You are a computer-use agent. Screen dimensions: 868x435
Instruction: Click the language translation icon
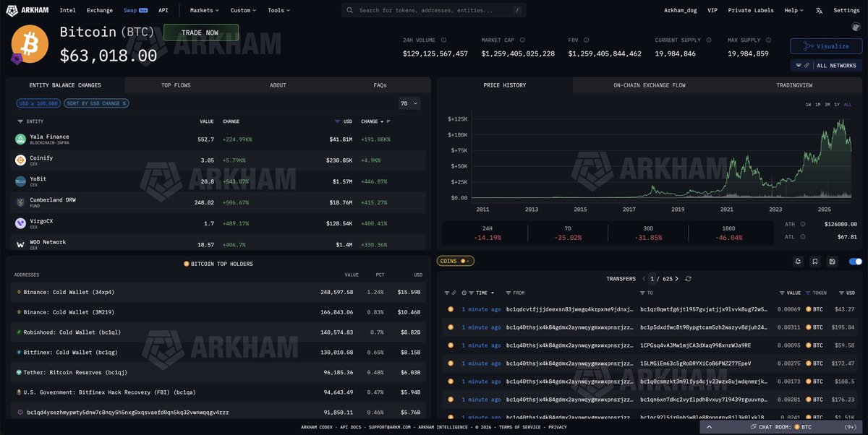click(819, 11)
